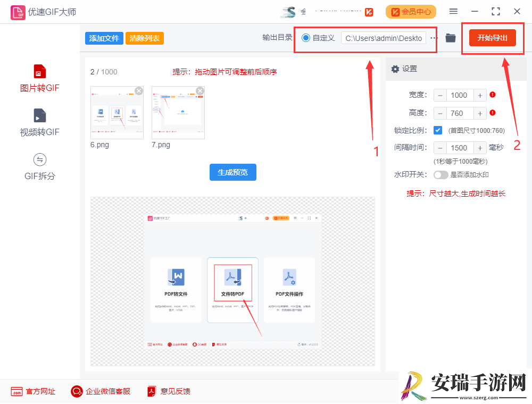Open the GIF拆分 tool
The width and height of the screenshot is (532, 404).
click(x=40, y=167)
